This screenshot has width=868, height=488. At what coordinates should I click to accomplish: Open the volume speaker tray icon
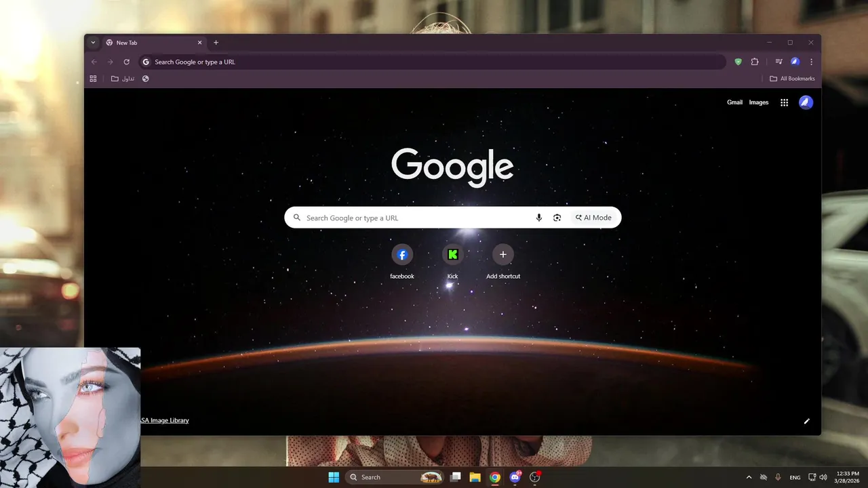(x=823, y=477)
